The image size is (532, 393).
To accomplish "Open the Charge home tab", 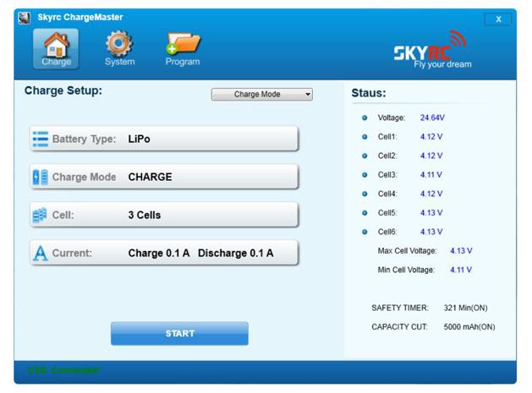I will pyautogui.click(x=56, y=49).
